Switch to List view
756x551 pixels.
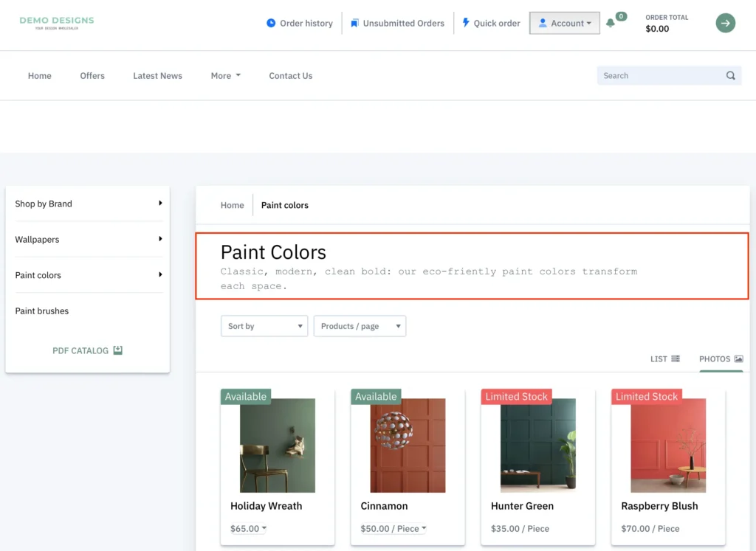(664, 359)
